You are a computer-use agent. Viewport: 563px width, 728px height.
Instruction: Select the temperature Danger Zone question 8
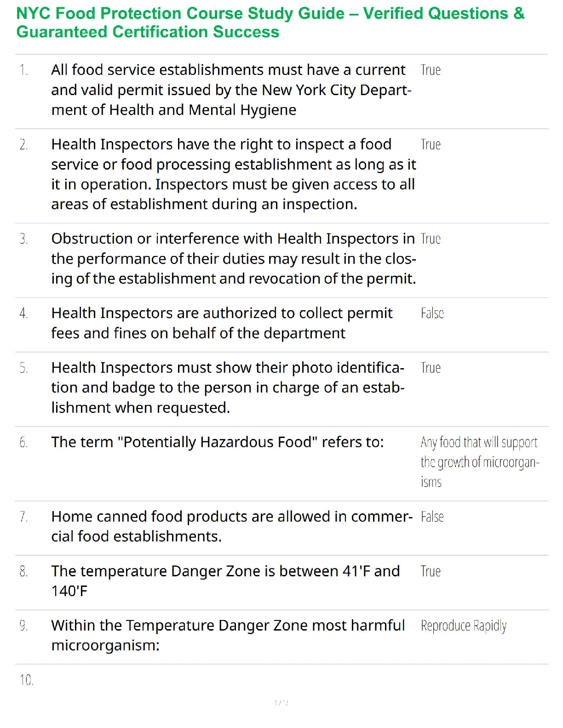pos(225,581)
